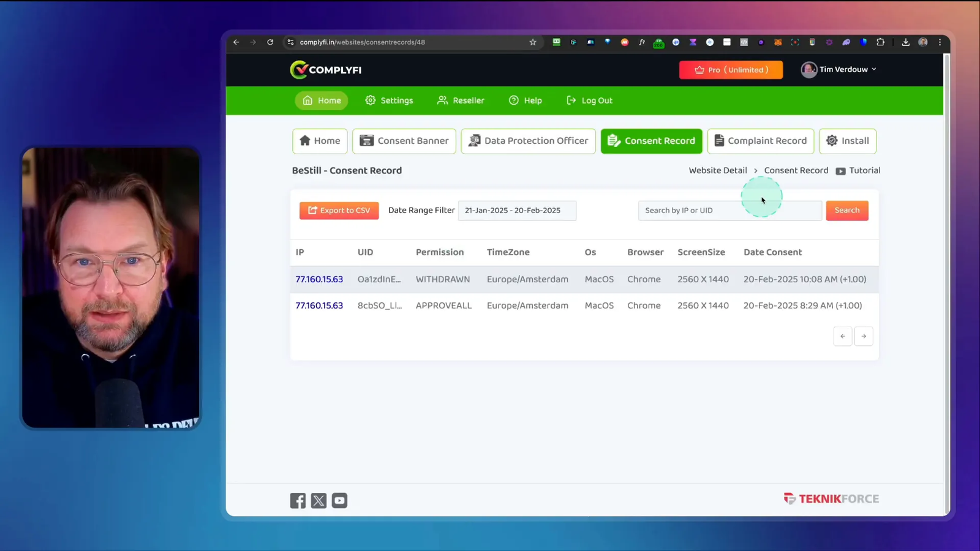This screenshot has height=551, width=980.
Task: Open YouTube footer icon
Action: click(x=339, y=500)
